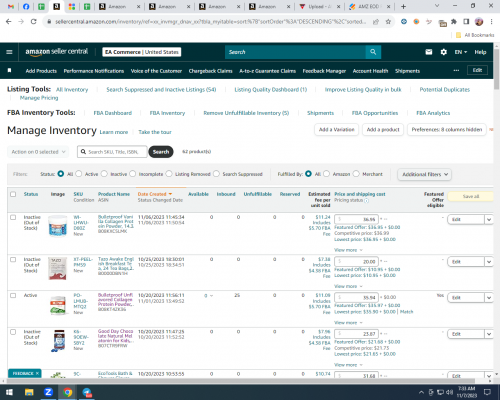The width and height of the screenshot is (500, 400).
Task: Open Remove Unfulfillable Inventory link
Action: [x=246, y=113]
